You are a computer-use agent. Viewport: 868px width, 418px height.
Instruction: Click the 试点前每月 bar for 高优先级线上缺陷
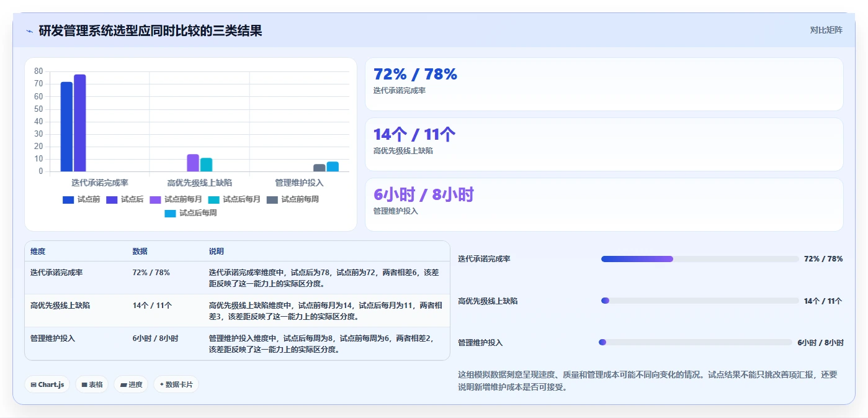193,163
